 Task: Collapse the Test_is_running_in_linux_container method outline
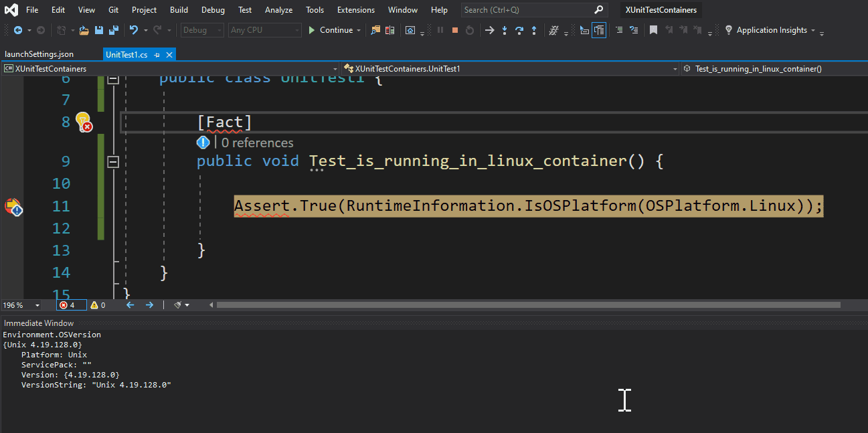[113, 161]
